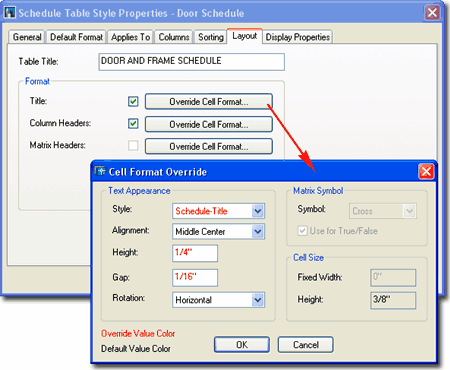The width and height of the screenshot is (450, 370).
Task: Toggle the Column Headers override checkbox
Action: point(133,124)
